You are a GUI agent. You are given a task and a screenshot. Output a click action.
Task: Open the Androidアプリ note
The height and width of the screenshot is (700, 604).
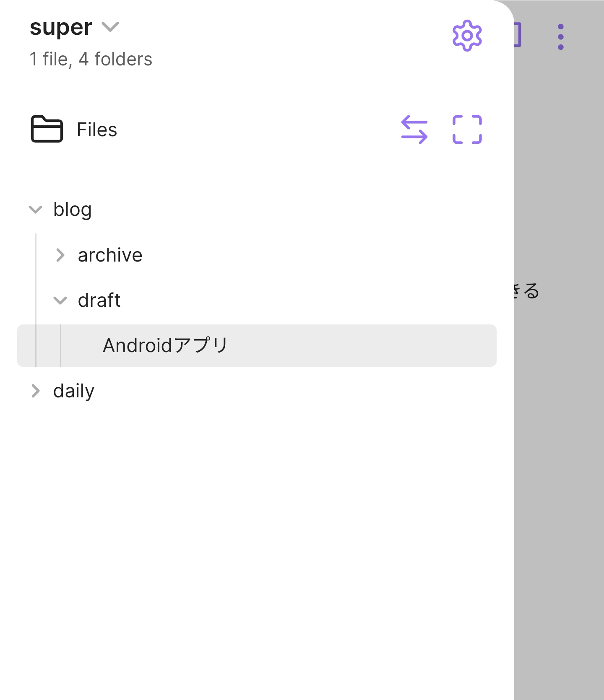tap(165, 346)
